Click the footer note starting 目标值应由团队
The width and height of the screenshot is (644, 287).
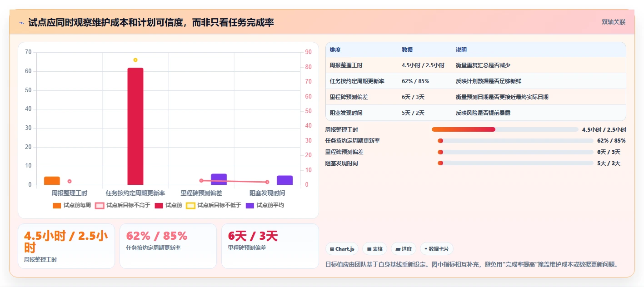[472, 264]
